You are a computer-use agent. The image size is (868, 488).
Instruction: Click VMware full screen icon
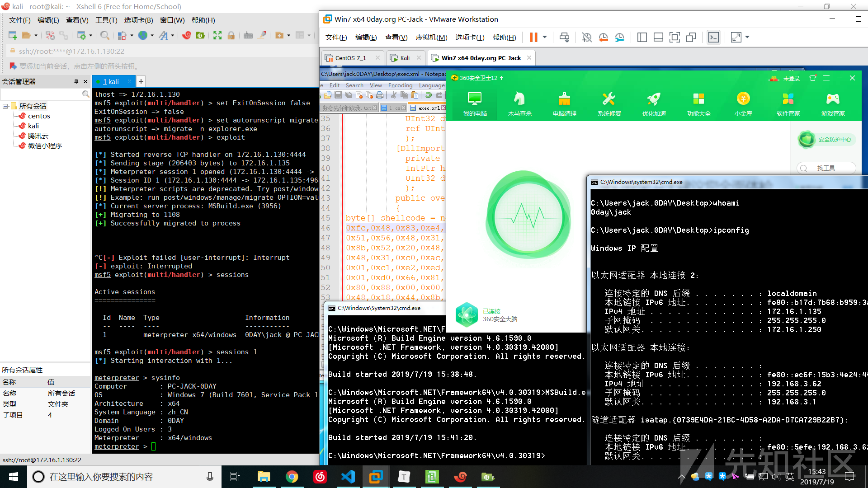tap(675, 38)
